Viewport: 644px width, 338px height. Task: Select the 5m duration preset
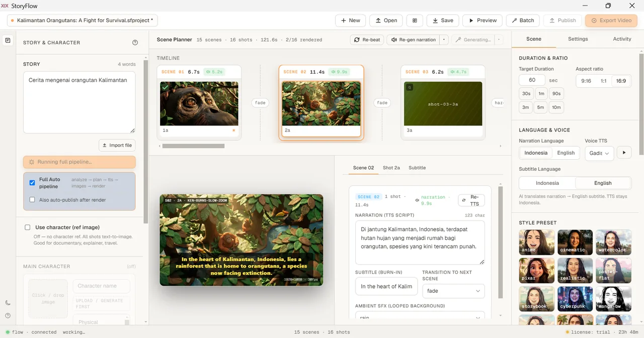(541, 107)
